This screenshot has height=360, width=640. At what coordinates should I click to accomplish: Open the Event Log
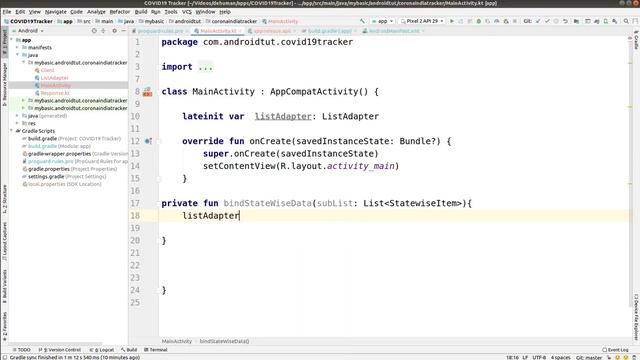click(616, 350)
